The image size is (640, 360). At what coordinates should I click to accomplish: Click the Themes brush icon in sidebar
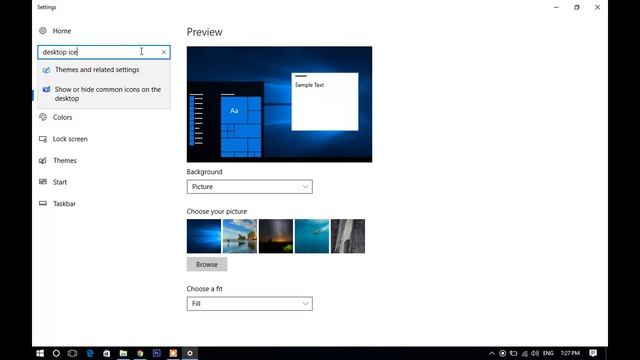click(43, 161)
